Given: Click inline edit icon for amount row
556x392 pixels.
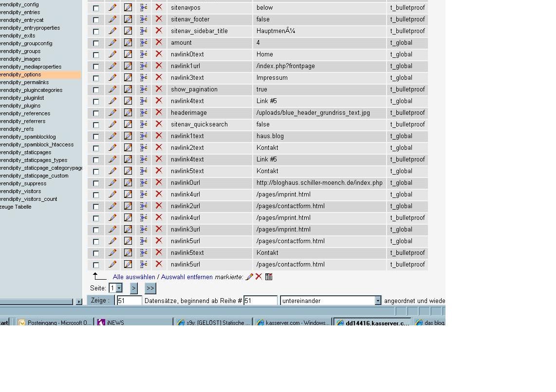Looking at the screenshot, I should click(128, 42).
